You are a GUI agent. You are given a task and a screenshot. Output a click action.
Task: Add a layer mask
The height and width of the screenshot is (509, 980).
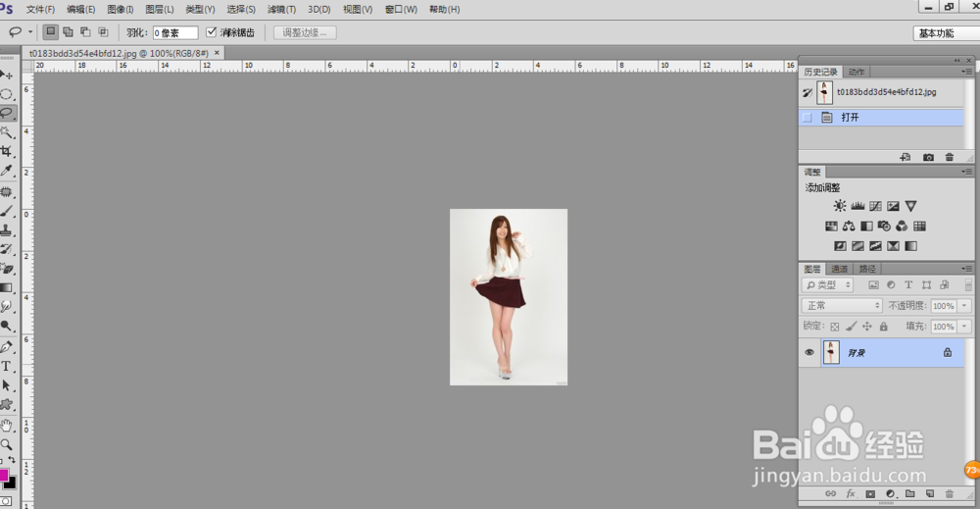870,493
